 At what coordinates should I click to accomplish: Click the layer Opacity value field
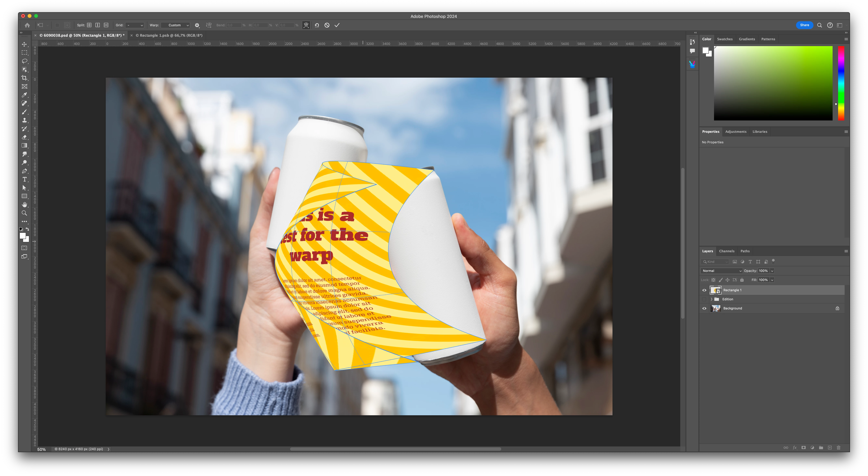[763, 271]
